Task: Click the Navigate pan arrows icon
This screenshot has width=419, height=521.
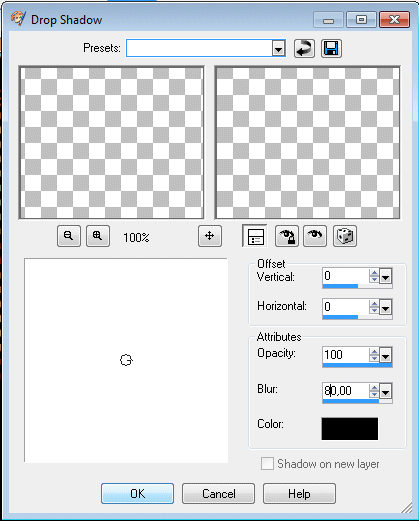Action: pyautogui.click(x=210, y=236)
